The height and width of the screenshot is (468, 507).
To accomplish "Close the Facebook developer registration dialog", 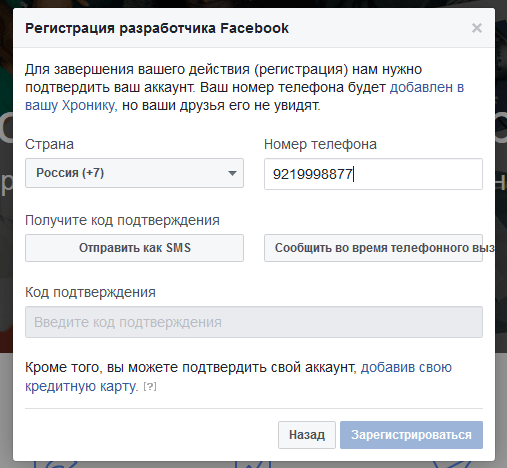I will click(x=477, y=28).
